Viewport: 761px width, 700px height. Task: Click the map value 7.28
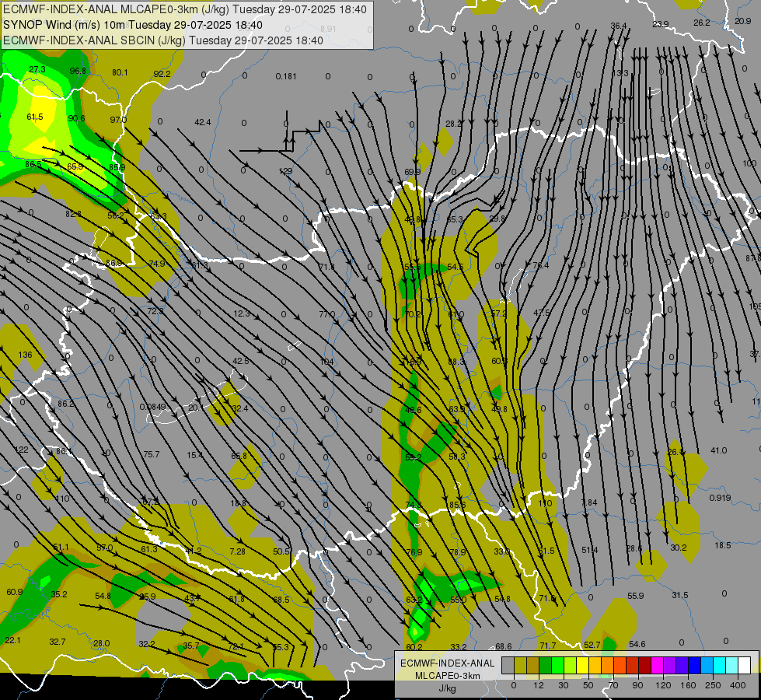[238, 551]
